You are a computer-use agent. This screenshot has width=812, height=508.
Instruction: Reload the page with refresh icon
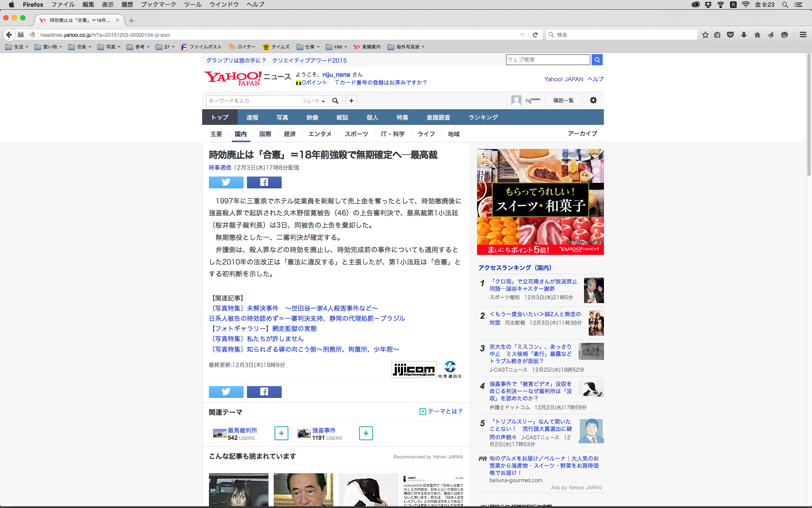click(535, 35)
